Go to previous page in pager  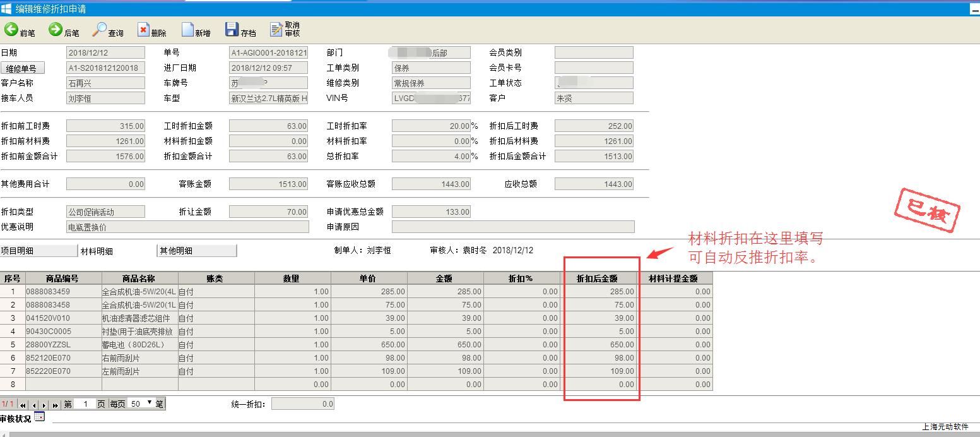[34, 404]
